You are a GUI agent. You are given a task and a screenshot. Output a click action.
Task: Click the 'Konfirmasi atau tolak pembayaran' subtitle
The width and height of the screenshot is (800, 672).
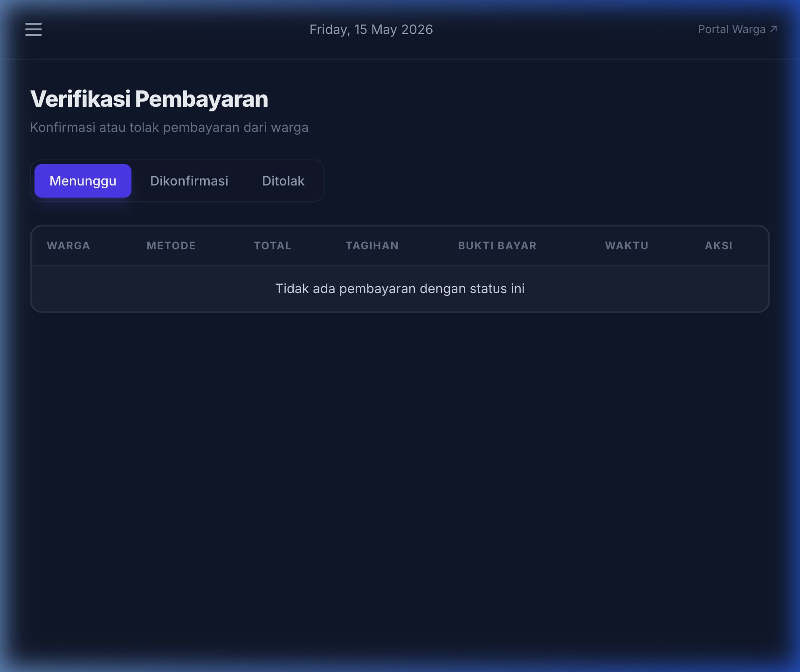pyautogui.click(x=169, y=127)
